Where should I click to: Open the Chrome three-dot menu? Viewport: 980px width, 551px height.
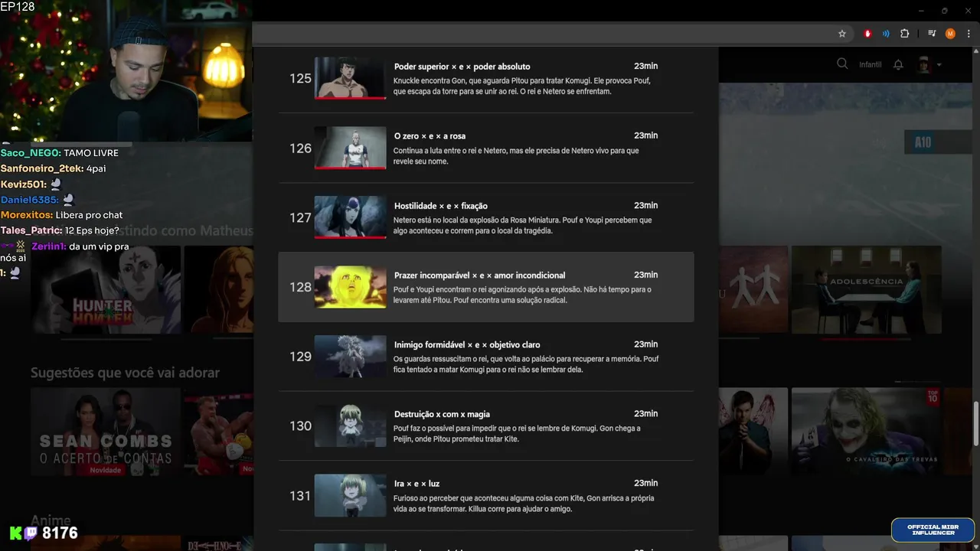tap(969, 34)
